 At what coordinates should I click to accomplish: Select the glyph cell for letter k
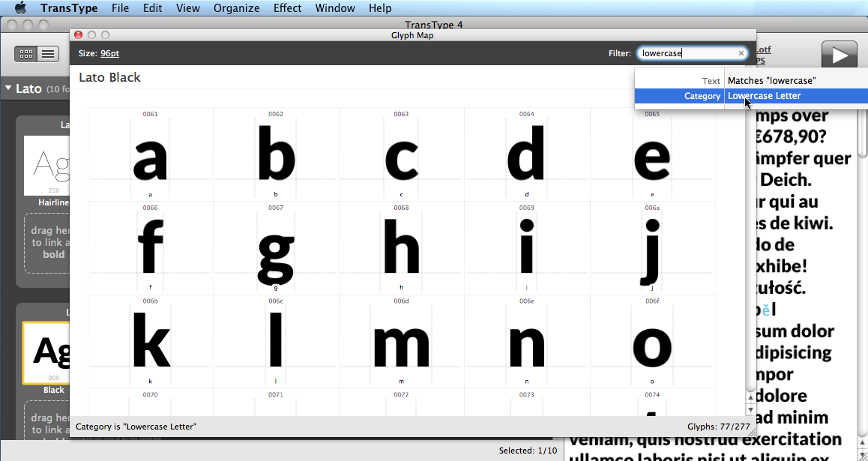click(x=151, y=342)
